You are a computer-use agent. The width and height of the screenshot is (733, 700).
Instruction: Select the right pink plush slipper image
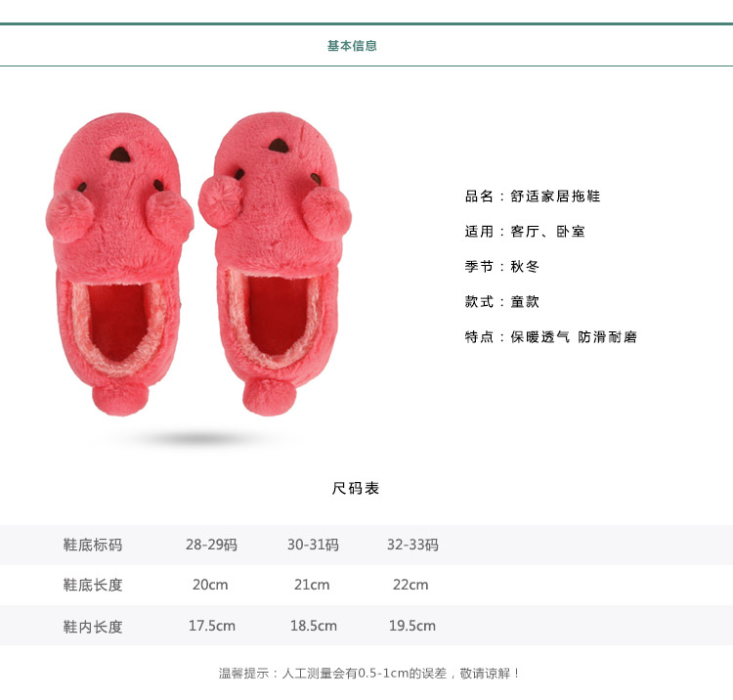click(275, 263)
